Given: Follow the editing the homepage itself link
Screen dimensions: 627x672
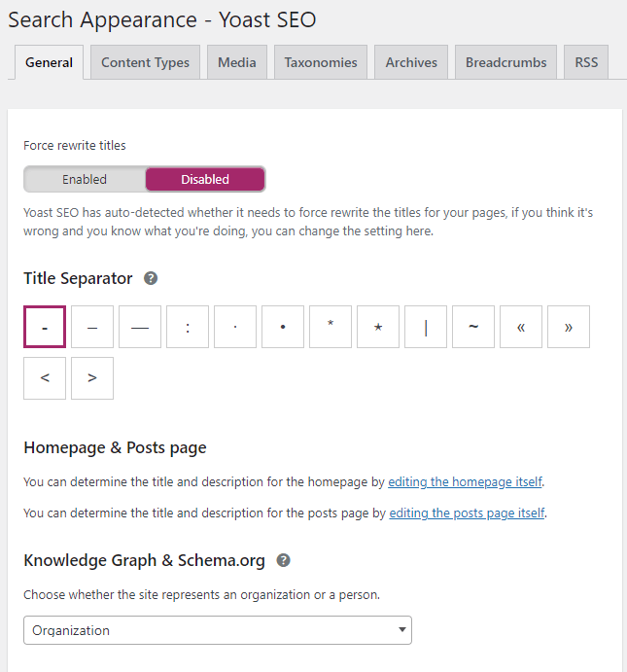Looking at the screenshot, I should [x=465, y=482].
